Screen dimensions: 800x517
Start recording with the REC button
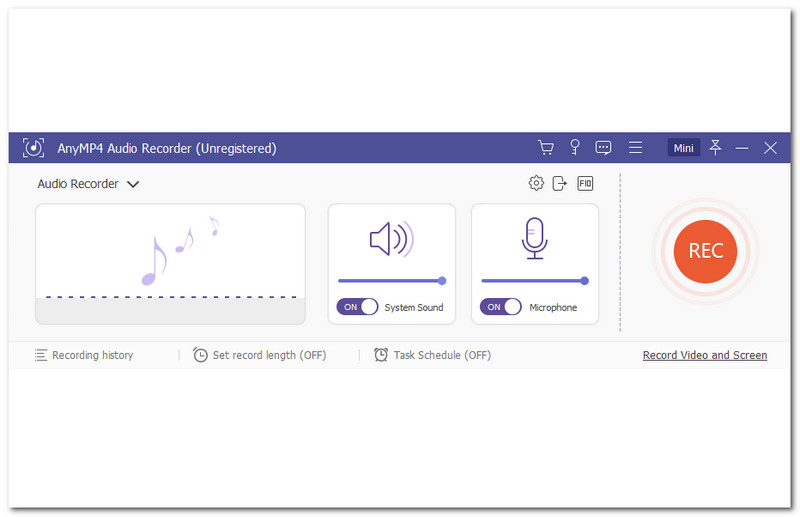[x=706, y=251]
